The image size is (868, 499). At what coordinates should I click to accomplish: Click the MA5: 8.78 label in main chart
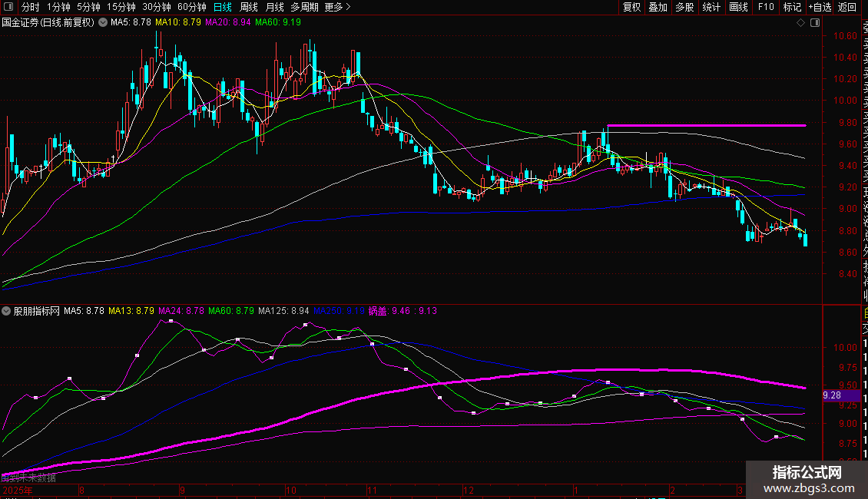tap(131, 23)
